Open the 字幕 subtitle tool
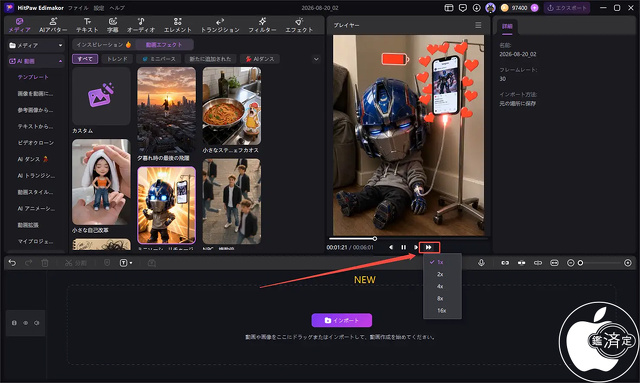This screenshot has width=640, height=383. tap(112, 25)
